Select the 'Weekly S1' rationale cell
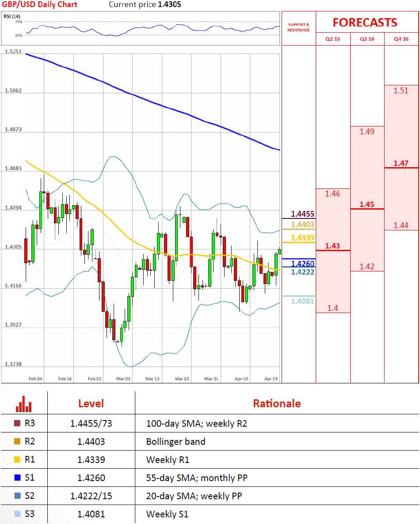This screenshot has width=420, height=524. tap(168, 514)
